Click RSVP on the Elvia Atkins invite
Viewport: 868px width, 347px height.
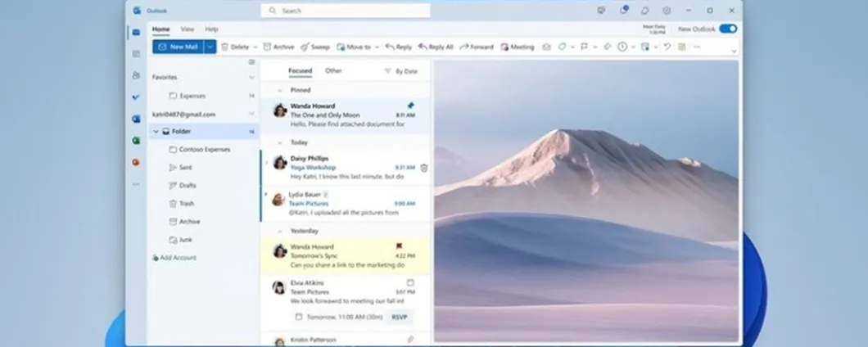tap(399, 317)
